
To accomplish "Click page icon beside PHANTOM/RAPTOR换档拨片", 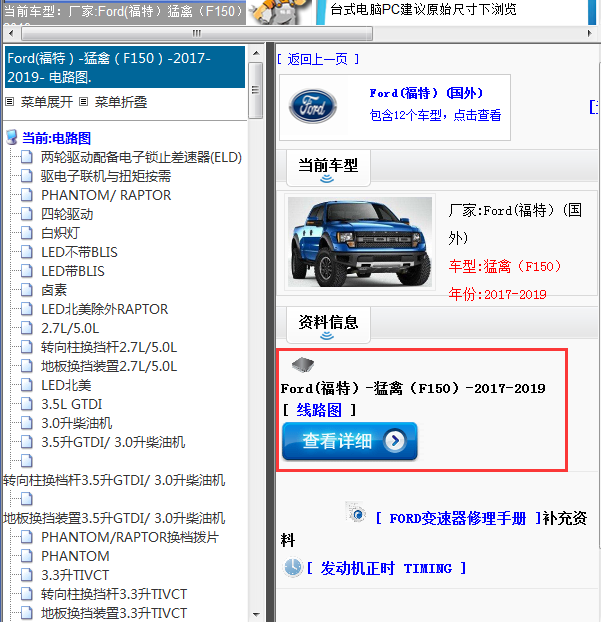I will (27, 537).
